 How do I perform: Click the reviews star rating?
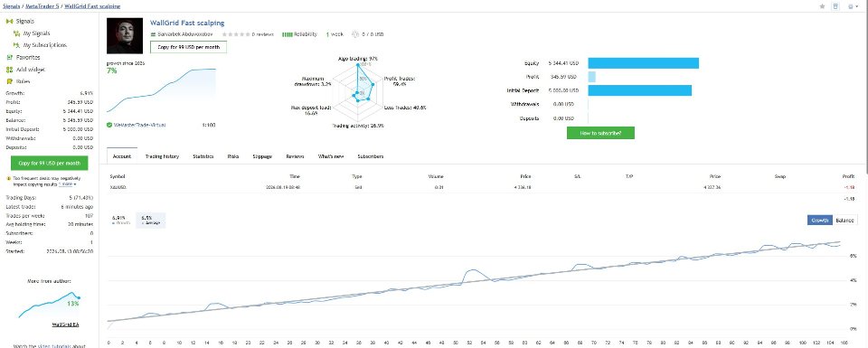pyautogui.click(x=236, y=34)
